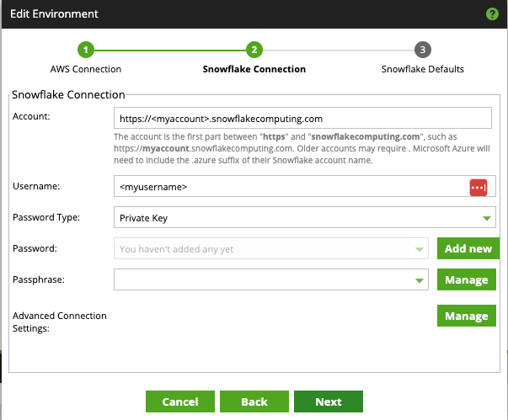
Task: Open the green help question mark icon
Action: coord(492,14)
